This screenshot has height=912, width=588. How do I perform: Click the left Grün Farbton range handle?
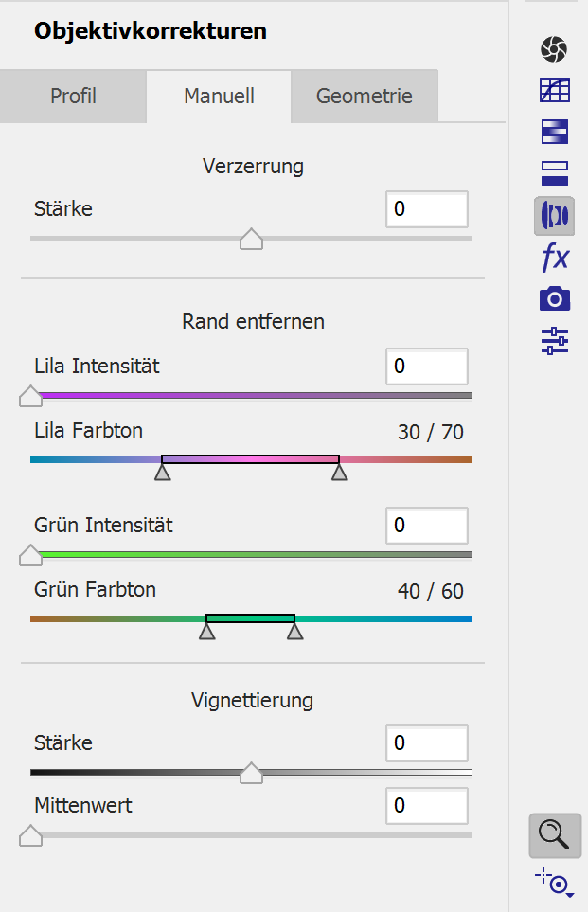pyautogui.click(x=206, y=631)
